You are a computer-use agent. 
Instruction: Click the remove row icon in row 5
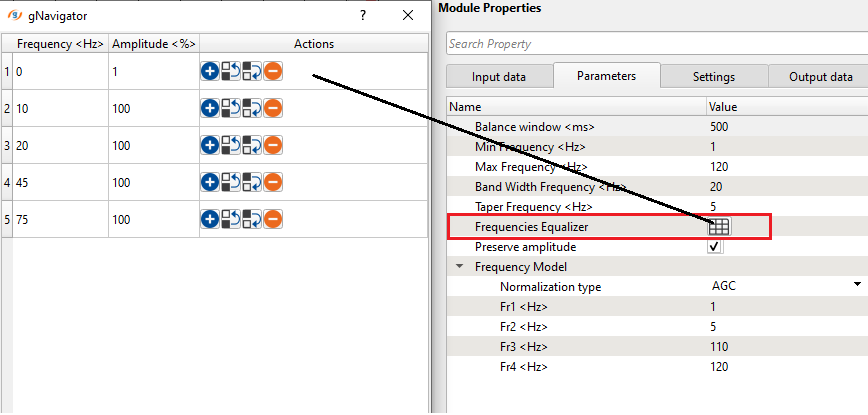point(273,219)
